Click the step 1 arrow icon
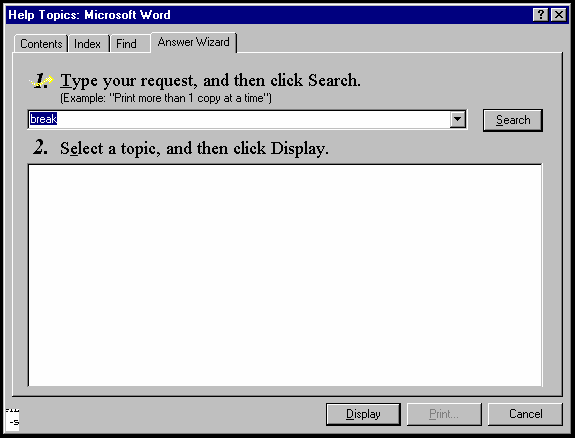The image size is (575, 438). pos(42,80)
